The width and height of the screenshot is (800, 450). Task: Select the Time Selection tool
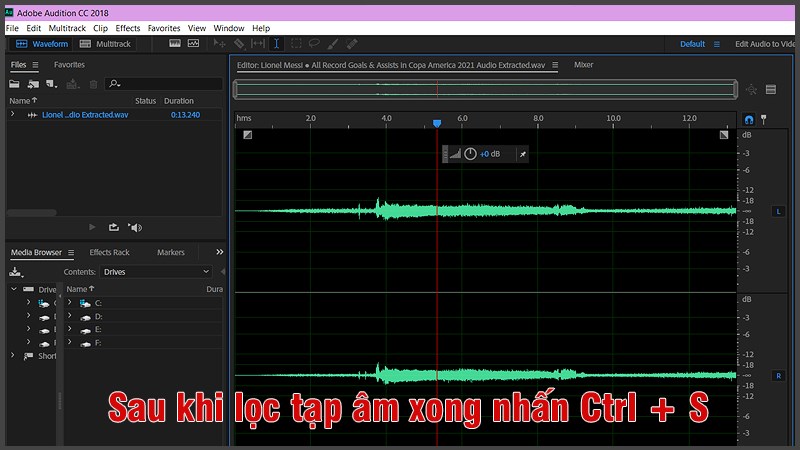(277, 43)
